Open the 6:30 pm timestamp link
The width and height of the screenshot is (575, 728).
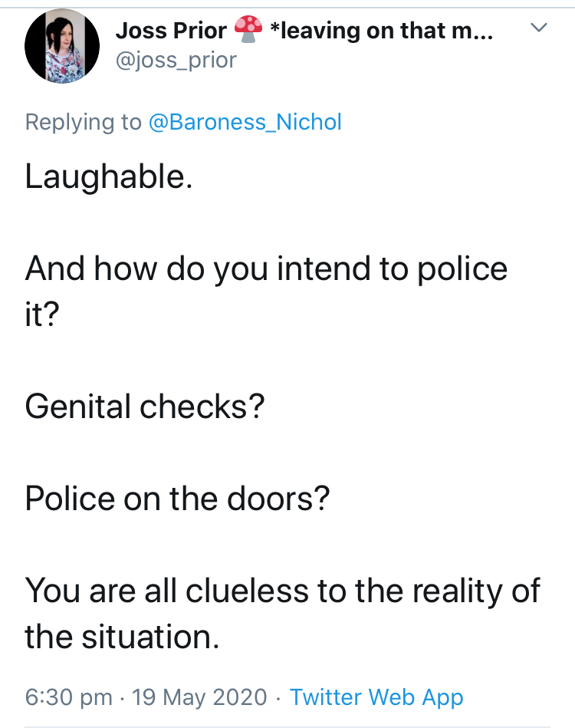point(69,697)
